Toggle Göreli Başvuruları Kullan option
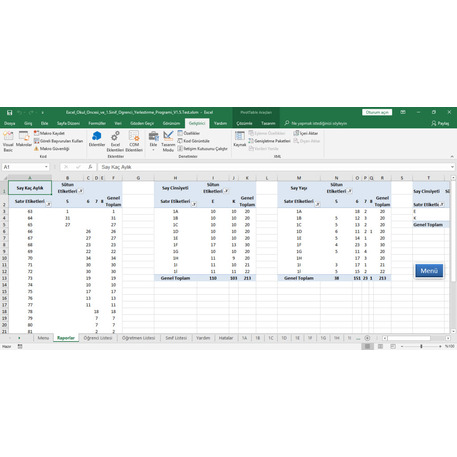This screenshot has width=457, height=457. point(58,141)
